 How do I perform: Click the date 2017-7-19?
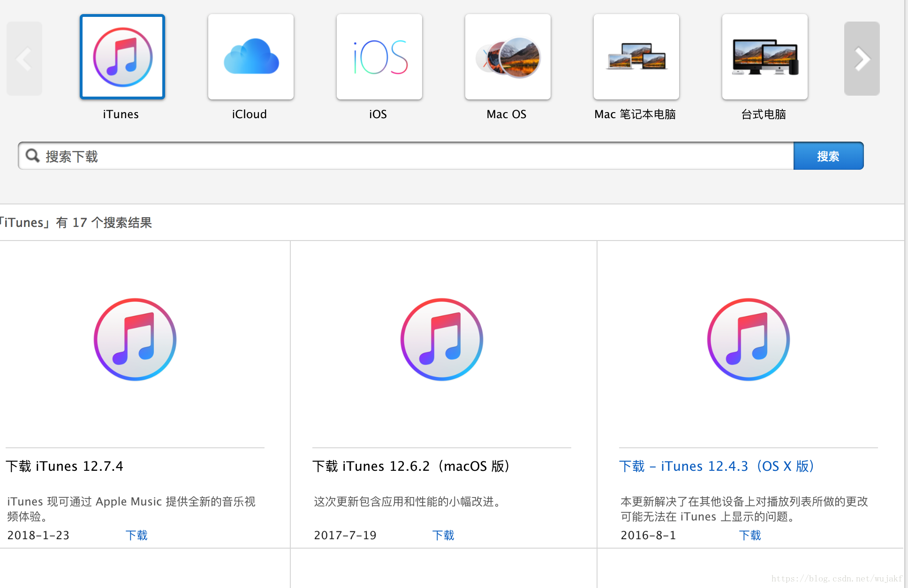[x=345, y=535]
